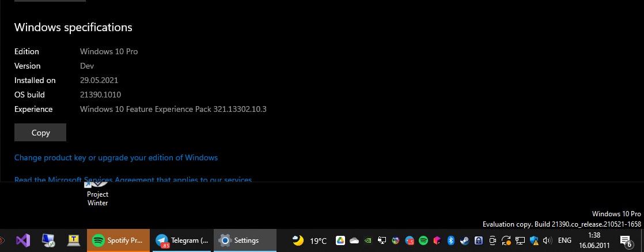Click the Settings taskbar button
The width and height of the screenshot is (644, 252).
click(245, 240)
